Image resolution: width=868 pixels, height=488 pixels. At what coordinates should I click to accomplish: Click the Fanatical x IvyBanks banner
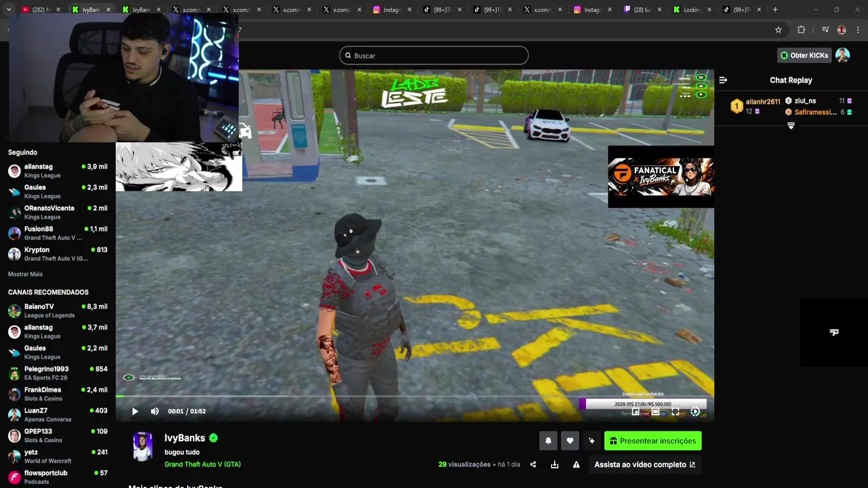[660, 177]
